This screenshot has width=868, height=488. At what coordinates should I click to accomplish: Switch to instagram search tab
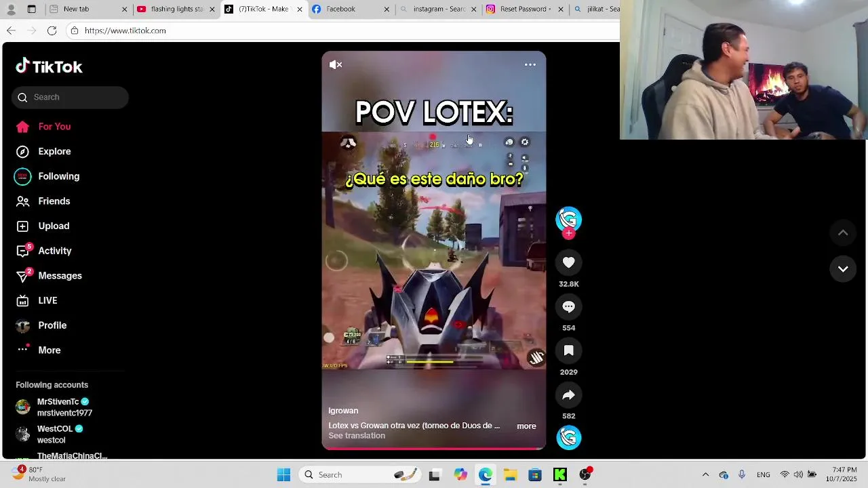(x=439, y=9)
